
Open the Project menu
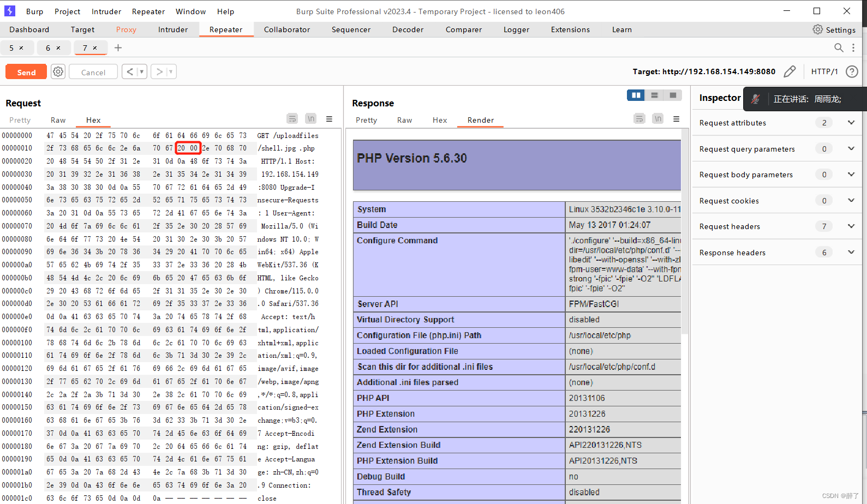coord(67,11)
